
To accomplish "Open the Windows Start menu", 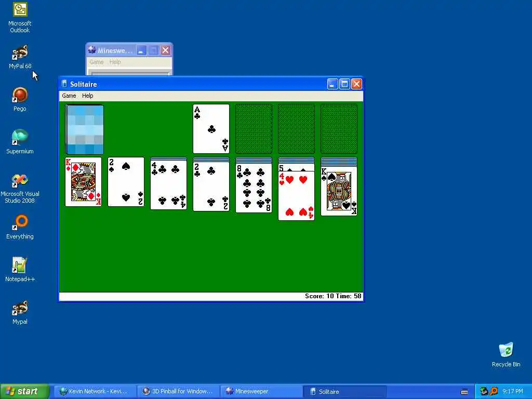I will (25, 391).
